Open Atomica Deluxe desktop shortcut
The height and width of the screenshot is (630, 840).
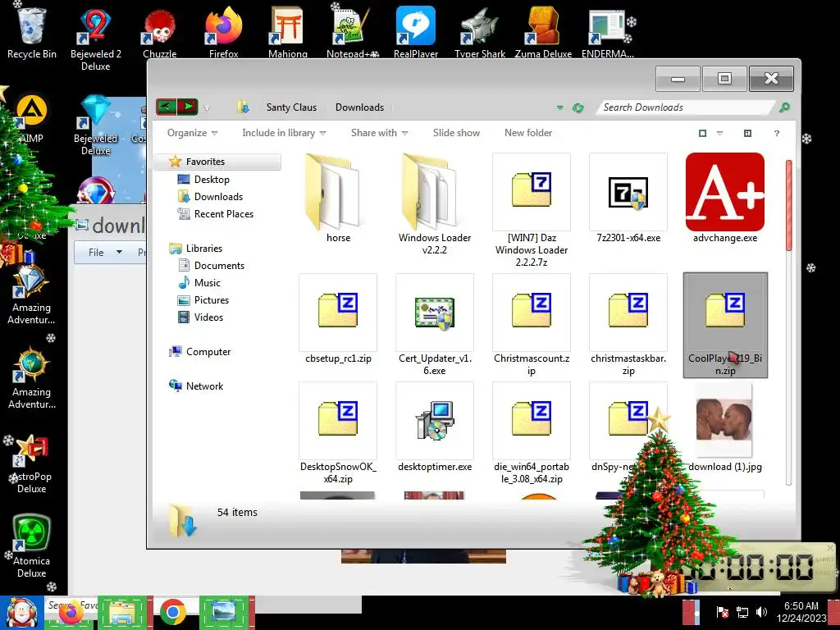tap(31, 546)
